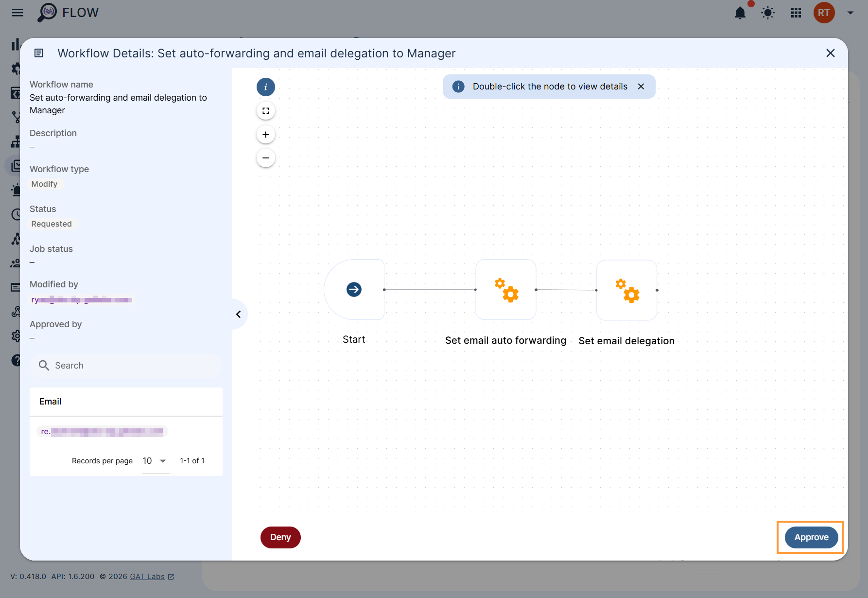
Task: Toggle light/dark theme sun icon
Action: coord(768,13)
